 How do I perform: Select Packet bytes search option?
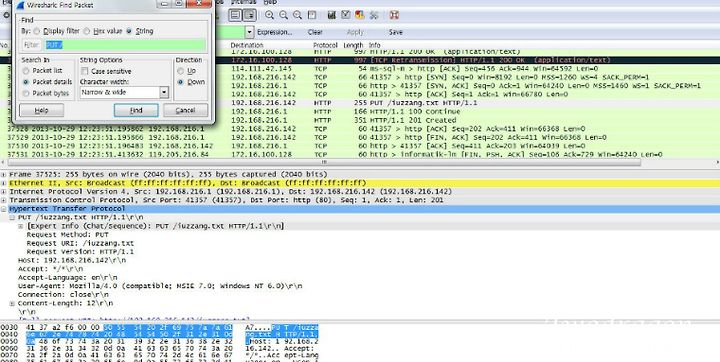coord(26,93)
